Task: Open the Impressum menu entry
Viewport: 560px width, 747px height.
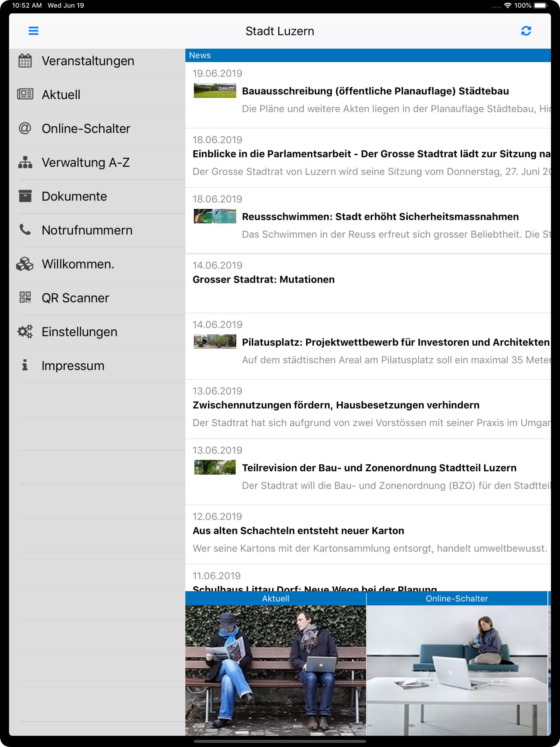Action: 73,366
